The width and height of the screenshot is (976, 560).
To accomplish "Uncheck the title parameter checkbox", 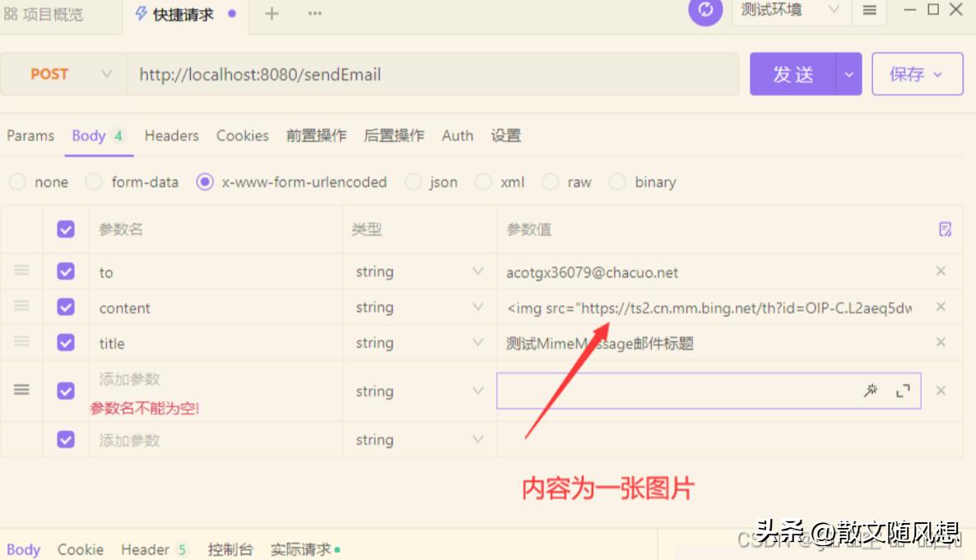I will 65,343.
